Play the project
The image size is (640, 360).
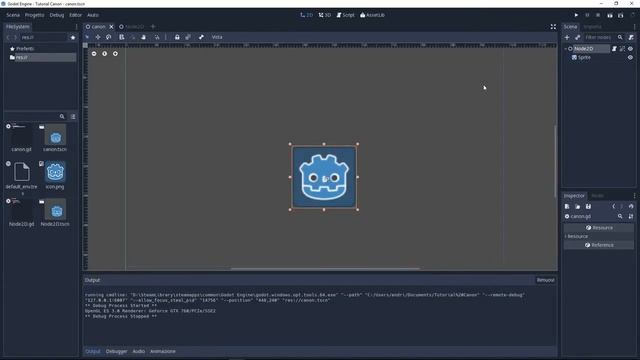click(576, 15)
